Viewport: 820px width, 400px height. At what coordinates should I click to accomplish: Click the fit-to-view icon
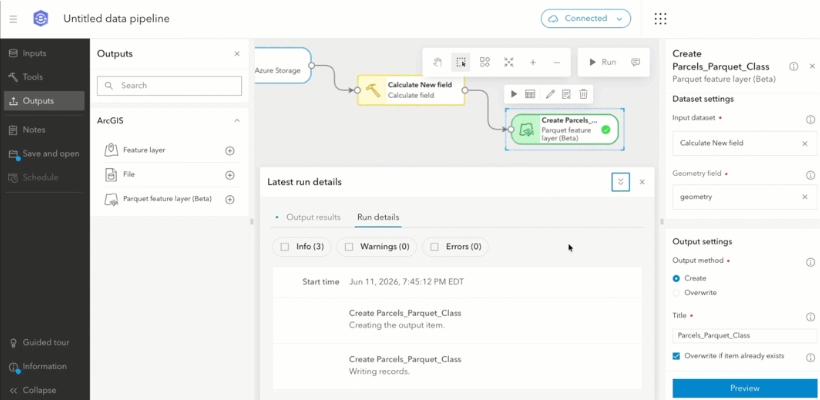pos(508,62)
